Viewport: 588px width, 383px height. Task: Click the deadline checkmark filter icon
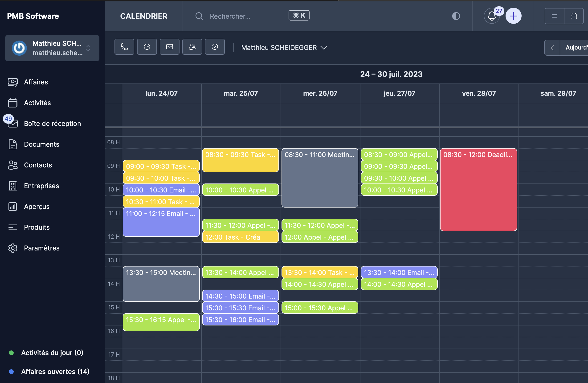click(215, 47)
